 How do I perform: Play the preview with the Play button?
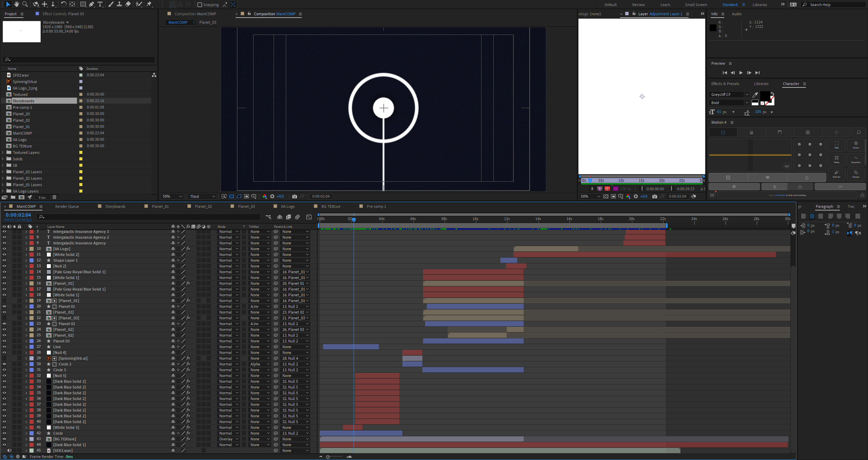tap(741, 73)
